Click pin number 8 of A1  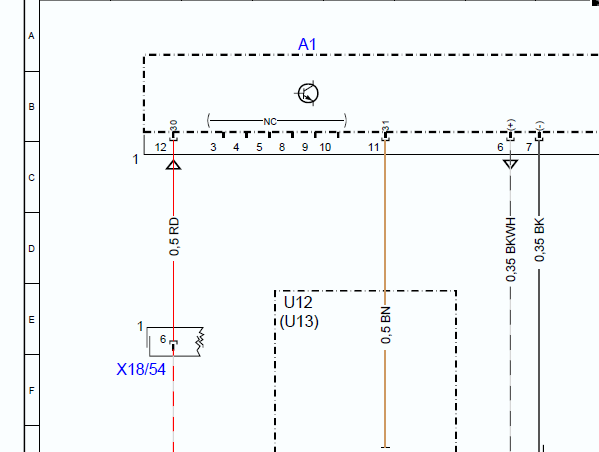pyautogui.click(x=282, y=147)
